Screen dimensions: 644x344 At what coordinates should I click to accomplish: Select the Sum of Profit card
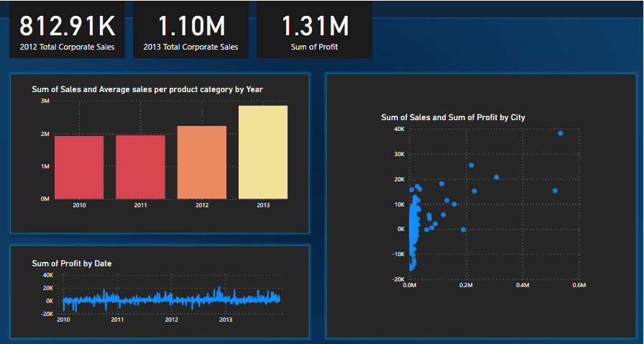pyautogui.click(x=315, y=30)
